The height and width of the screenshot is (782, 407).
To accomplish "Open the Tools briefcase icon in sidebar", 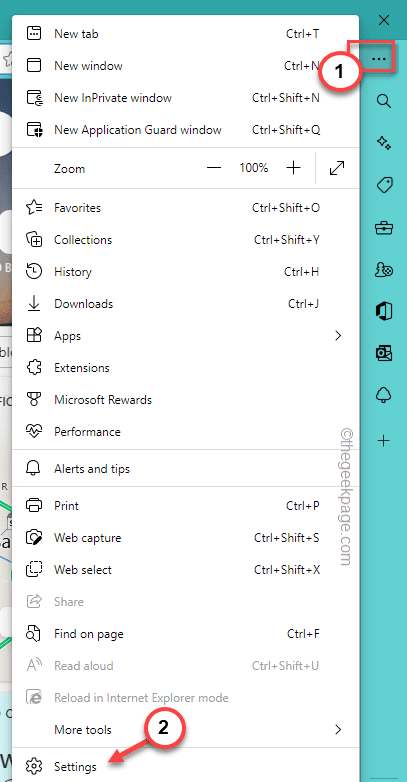I will point(384,228).
